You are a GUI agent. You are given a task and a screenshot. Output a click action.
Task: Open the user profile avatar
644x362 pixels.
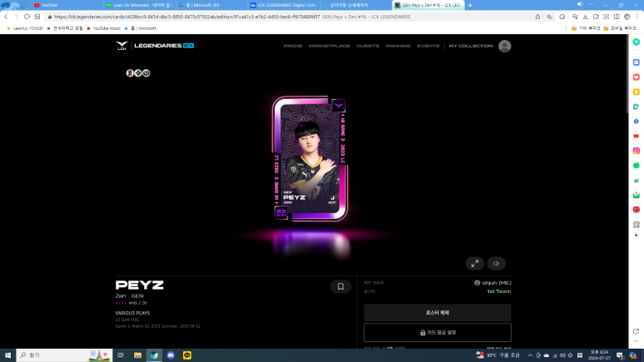tap(504, 46)
